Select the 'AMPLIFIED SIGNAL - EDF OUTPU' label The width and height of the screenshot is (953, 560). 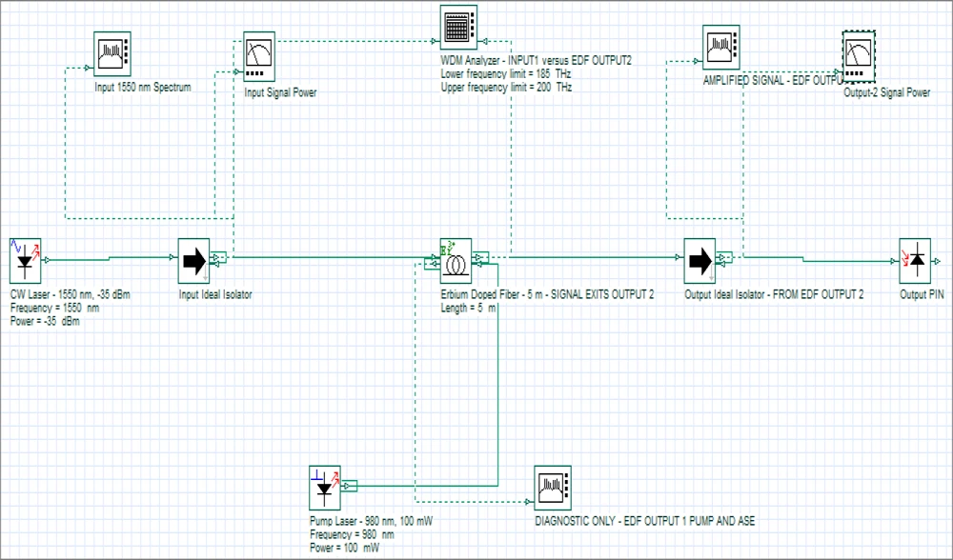[x=773, y=80]
